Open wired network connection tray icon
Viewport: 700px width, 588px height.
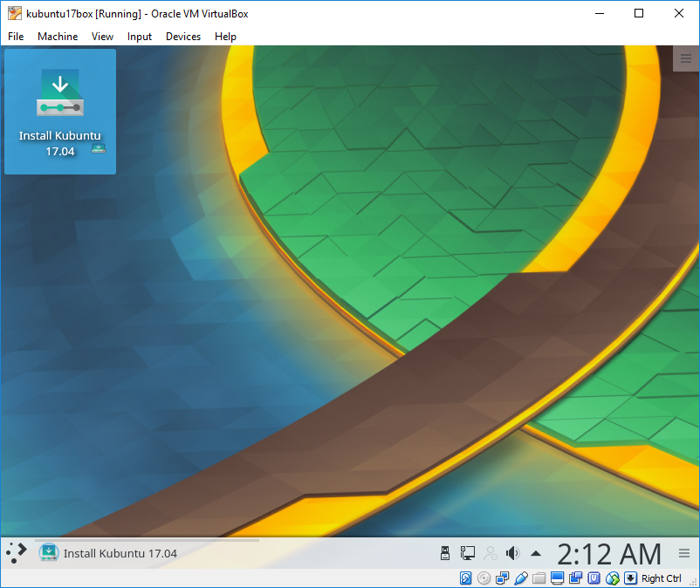pos(468,553)
